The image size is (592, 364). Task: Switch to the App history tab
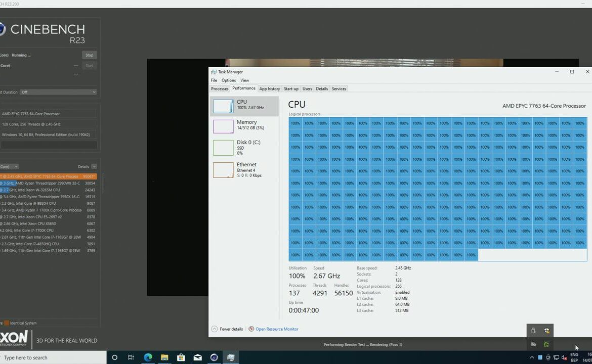click(269, 88)
